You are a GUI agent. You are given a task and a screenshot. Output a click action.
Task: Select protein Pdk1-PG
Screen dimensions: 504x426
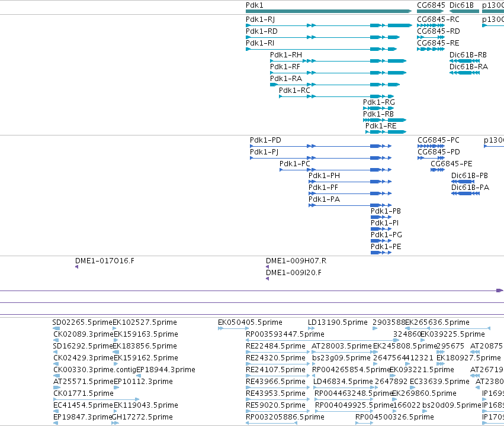pos(381,241)
